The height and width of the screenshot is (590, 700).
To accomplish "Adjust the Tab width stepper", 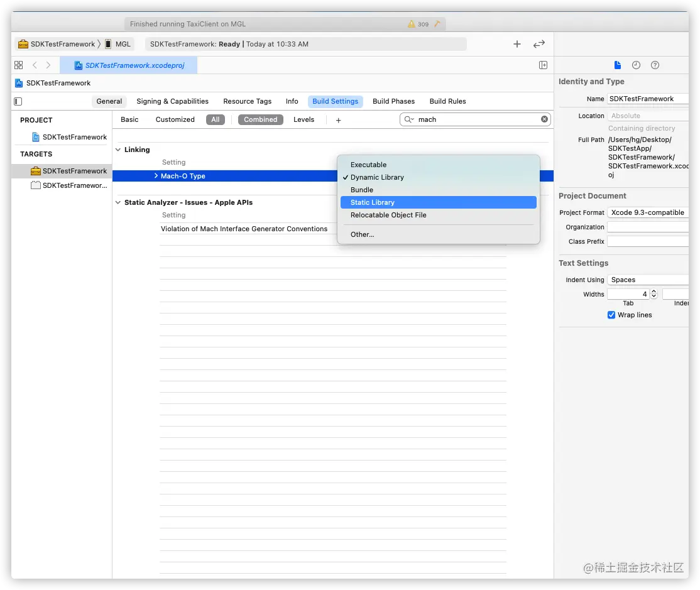I will [x=654, y=293].
